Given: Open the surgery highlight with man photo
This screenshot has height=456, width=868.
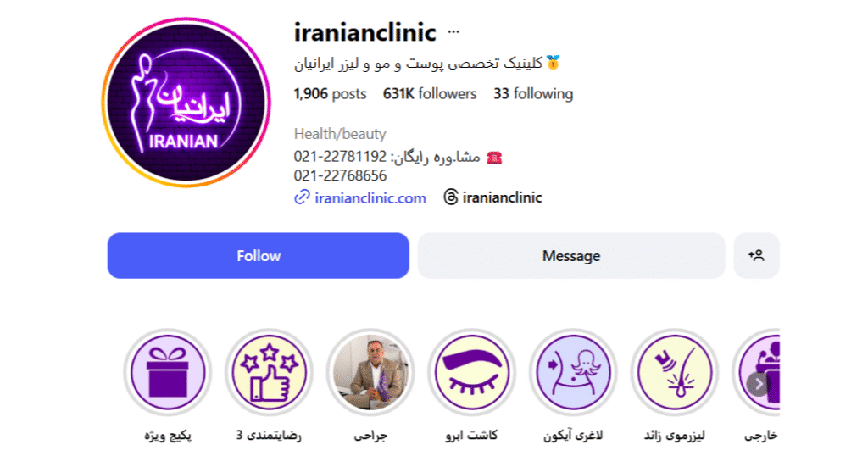Looking at the screenshot, I should tap(370, 372).
